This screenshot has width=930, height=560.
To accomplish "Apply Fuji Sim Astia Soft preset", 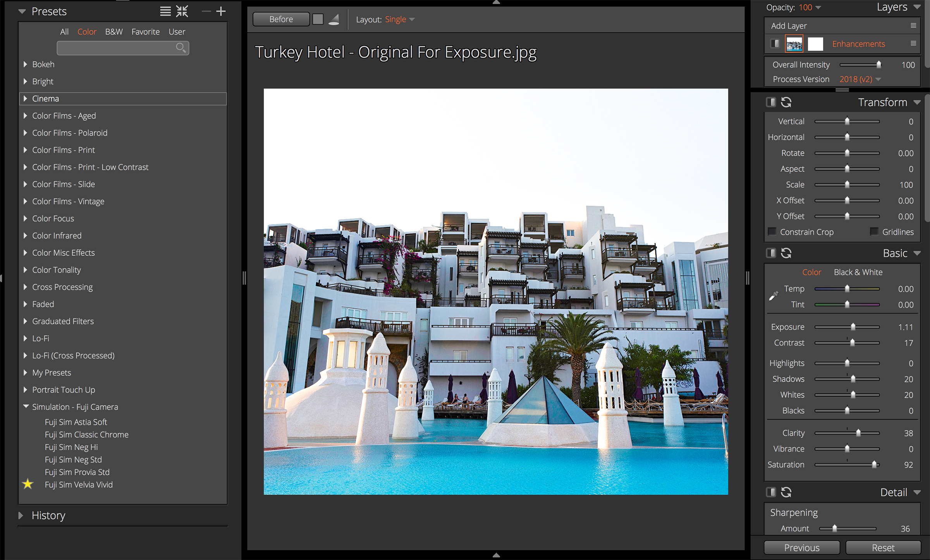I will click(76, 422).
